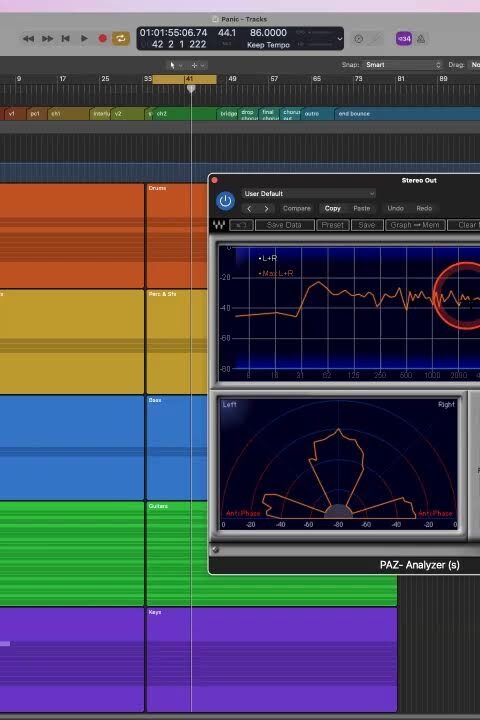Select the pc1 arrangement marker
This screenshot has height=720, width=480.
(37, 113)
